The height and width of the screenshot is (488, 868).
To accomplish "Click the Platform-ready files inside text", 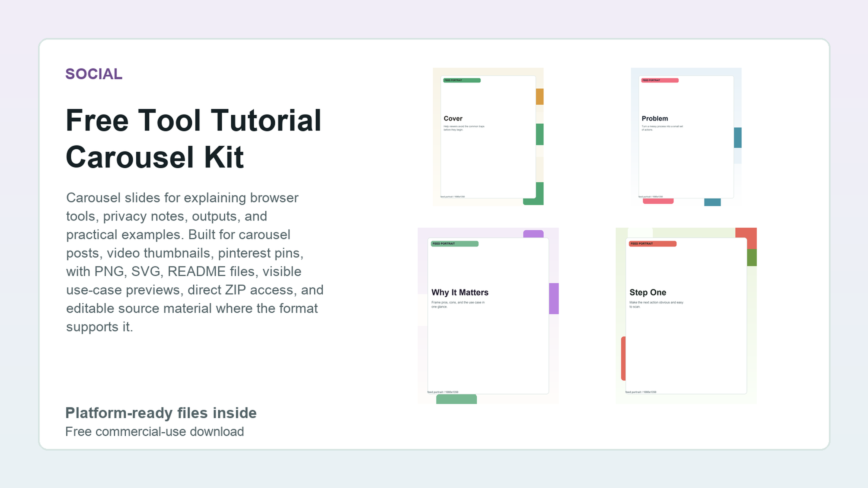I will click(161, 413).
